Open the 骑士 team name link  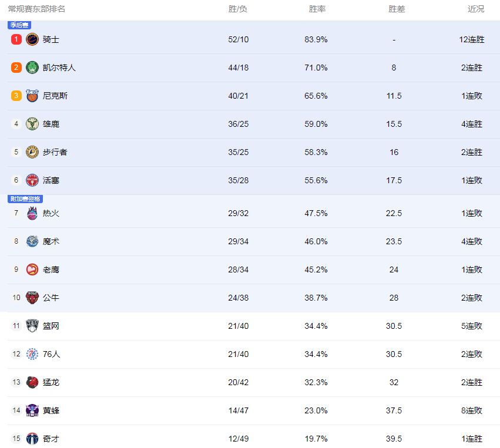click(x=51, y=39)
